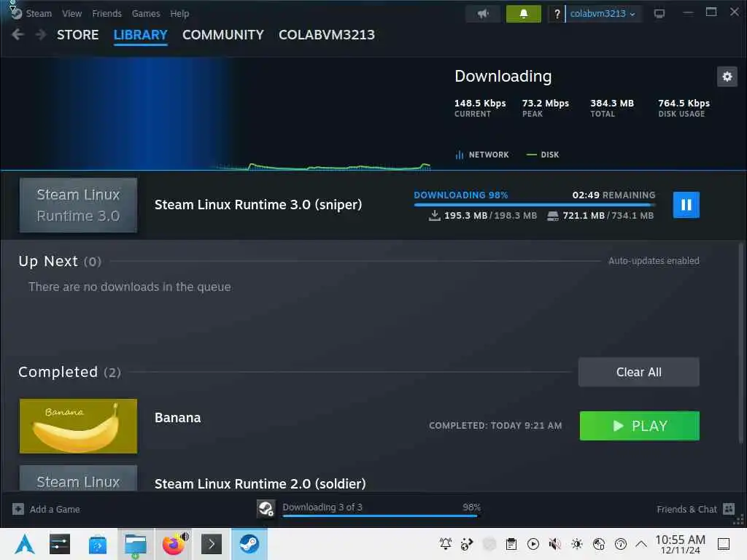Switch to Big Picture mode icon
This screenshot has width=747, height=560.
pyautogui.click(x=659, y=14)
